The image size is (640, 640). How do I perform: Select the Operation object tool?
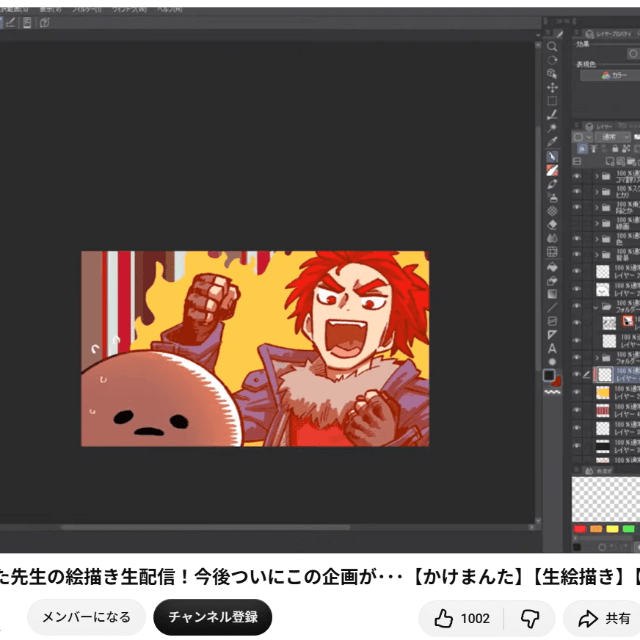552,73
